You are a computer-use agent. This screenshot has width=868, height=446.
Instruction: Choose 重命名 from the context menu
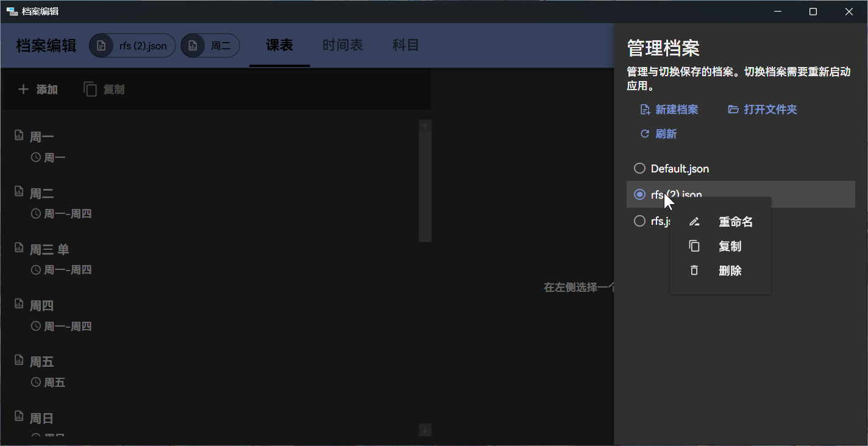[735, 222]
